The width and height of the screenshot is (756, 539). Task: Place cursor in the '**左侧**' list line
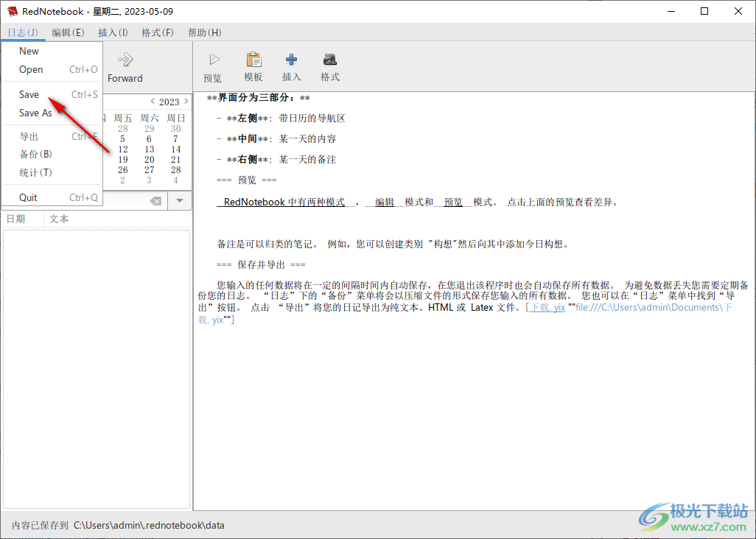[281, 119]
